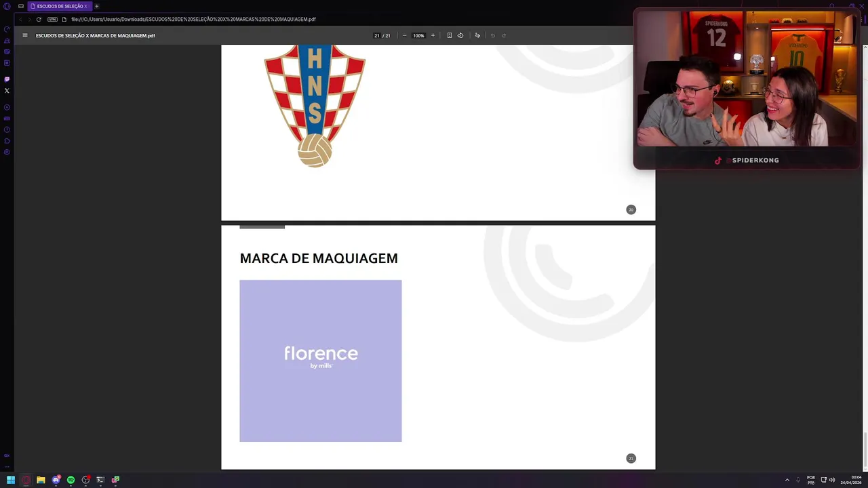Open Spotify from the taskbar
The height and width of the screenshot is (488, 868).
coord(71,480)
